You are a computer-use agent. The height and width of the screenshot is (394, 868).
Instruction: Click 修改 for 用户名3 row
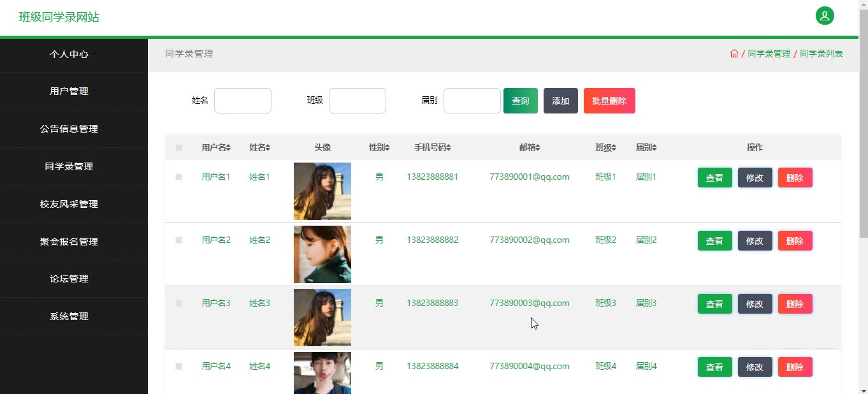(755, 304)
